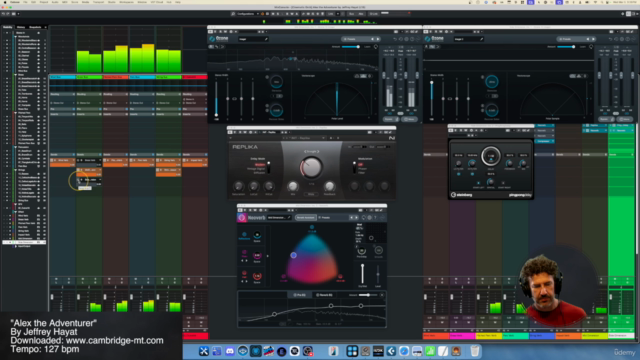Click the Learn button in Ozone Imager
Image resolution: width=640 pixels, height=360 pixels.
click(x=367, y=47)
